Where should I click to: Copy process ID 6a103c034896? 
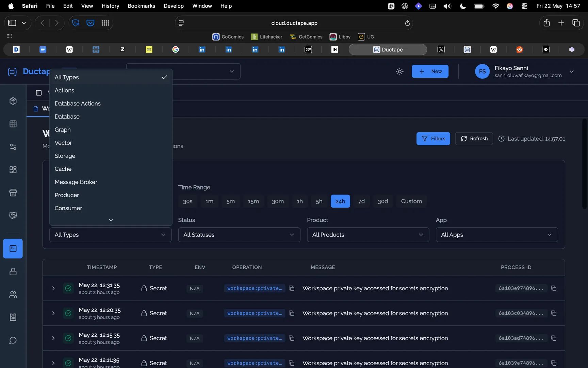554,313
